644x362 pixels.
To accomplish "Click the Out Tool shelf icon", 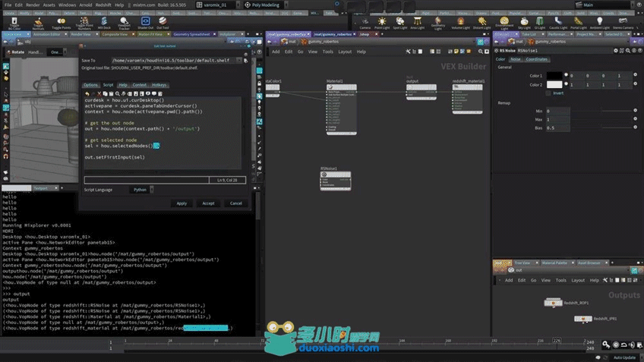I will pyautogui.click(x=163, y=24).
